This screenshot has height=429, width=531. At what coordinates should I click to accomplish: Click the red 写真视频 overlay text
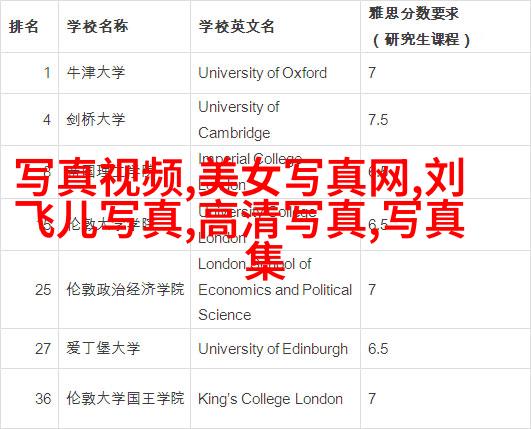100,177
